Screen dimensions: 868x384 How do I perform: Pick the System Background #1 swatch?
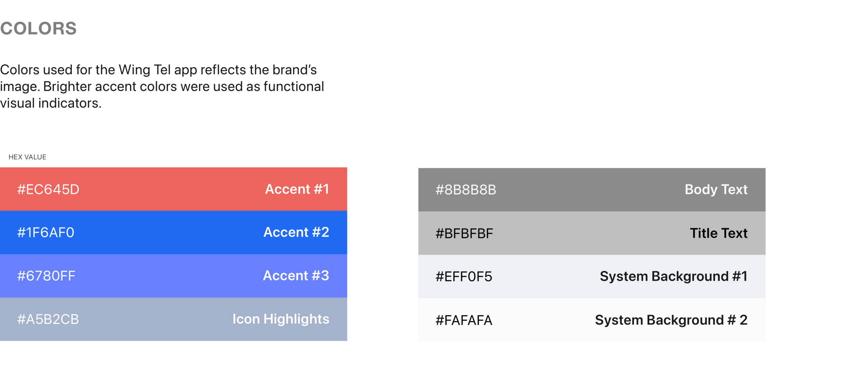(592, 276)
